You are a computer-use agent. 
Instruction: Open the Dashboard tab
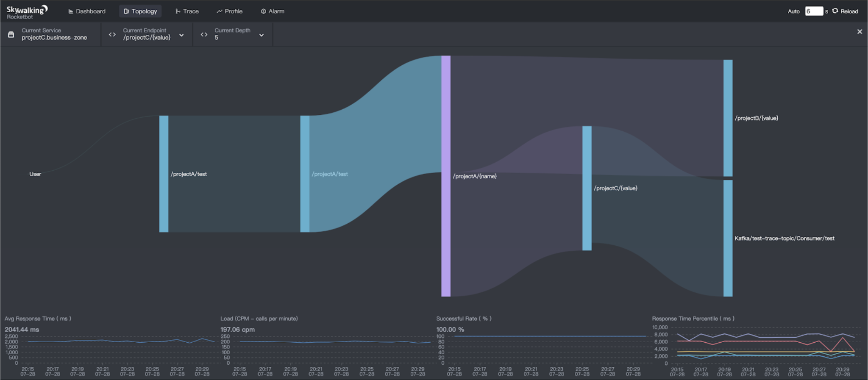(87, 11)
